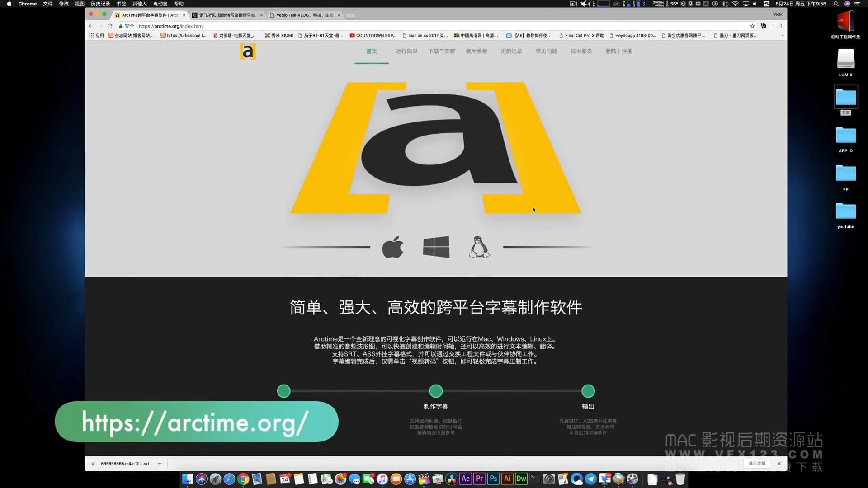Open Dreamweaver from the dock

(521, 479)
